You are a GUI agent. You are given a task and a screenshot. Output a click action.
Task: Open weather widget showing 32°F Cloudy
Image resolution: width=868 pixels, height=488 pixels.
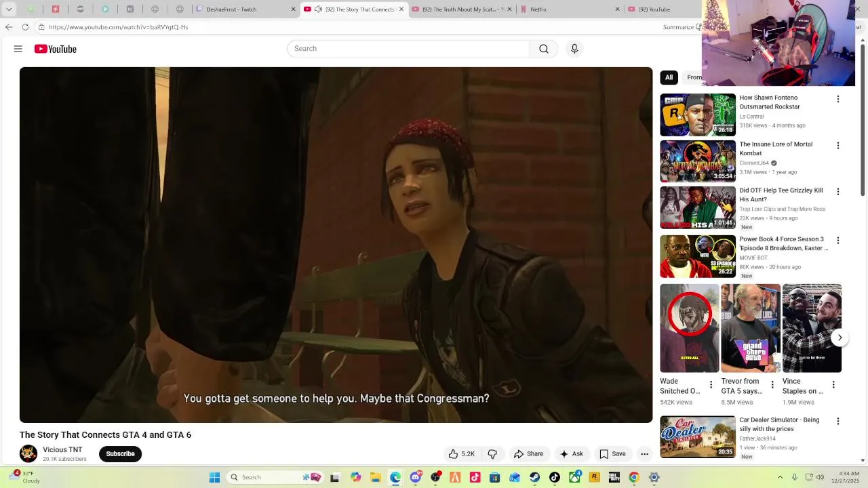pos(24,476)
